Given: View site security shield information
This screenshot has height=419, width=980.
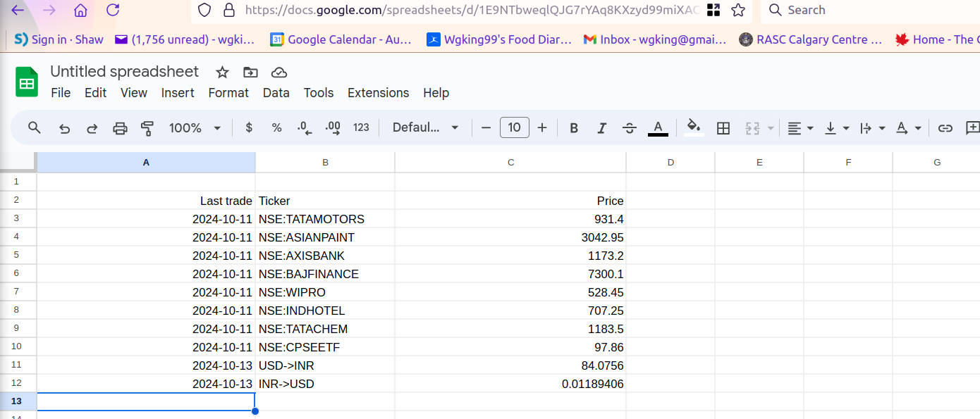Looking at the screenshot, I should coord(204,10).
